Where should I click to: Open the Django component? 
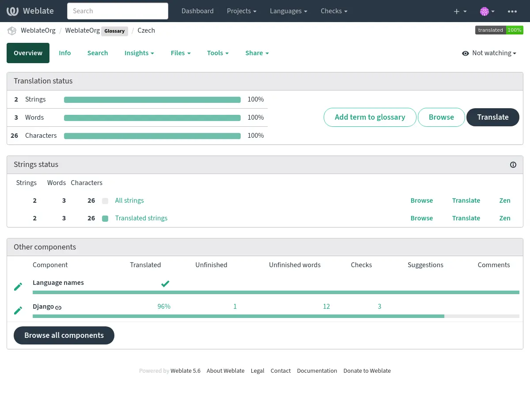click(x=43, y=306)
